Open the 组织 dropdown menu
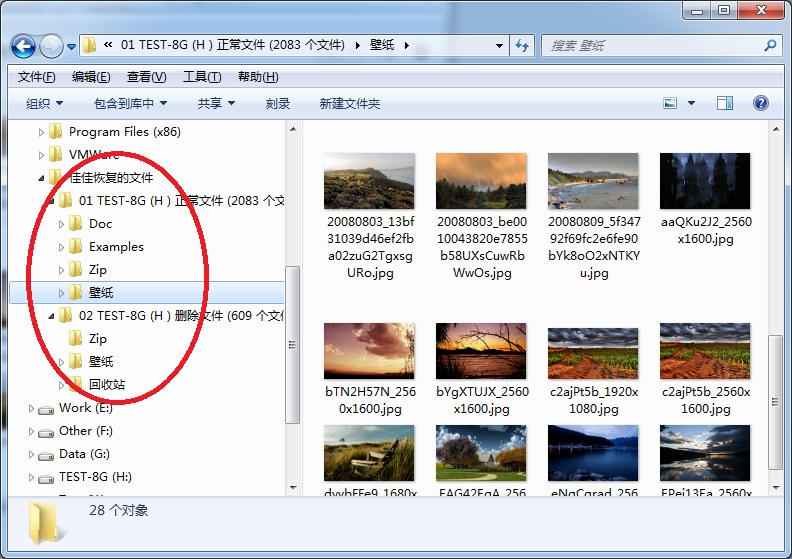 44,103
